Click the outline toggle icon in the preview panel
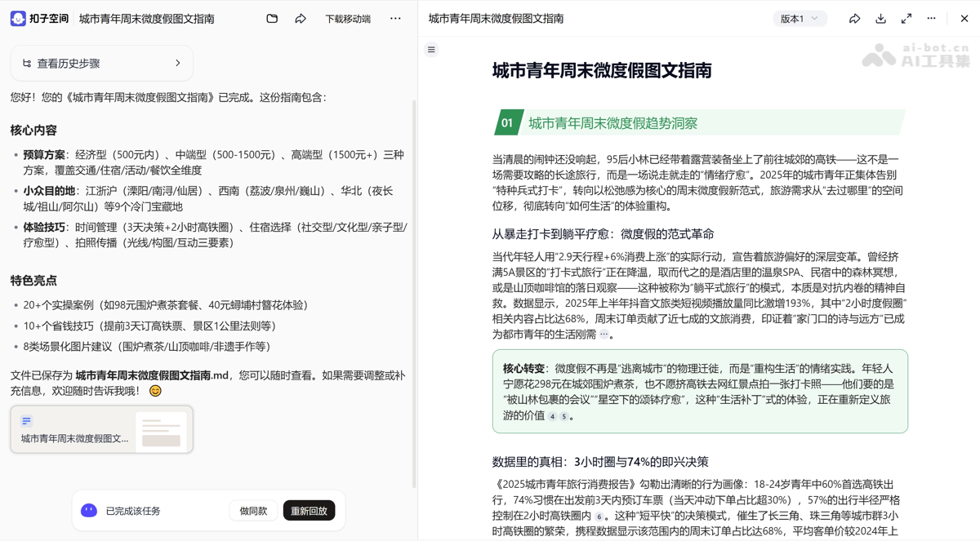Viewport: 980px width, 541px height. pos(431,49)
